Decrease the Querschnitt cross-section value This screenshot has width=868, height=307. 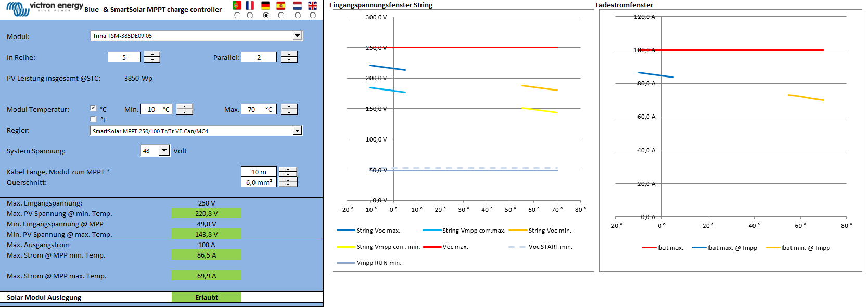click(288, 185)
